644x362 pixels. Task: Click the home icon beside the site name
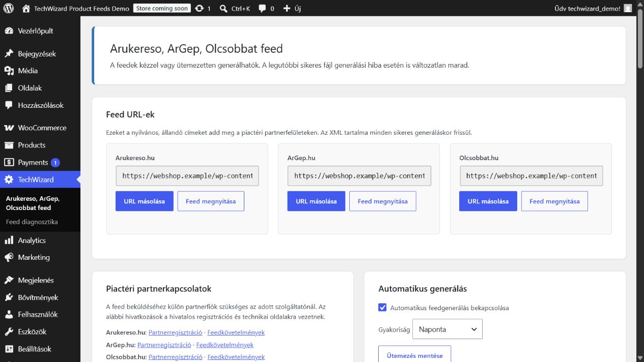[x=26, y=8]
